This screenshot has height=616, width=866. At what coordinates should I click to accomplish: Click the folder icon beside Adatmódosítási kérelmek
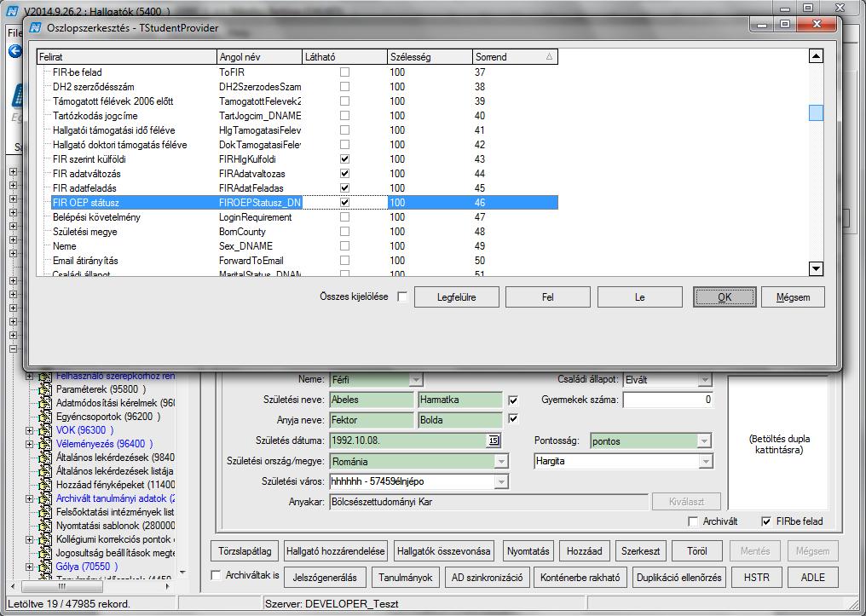click(44, 403)
